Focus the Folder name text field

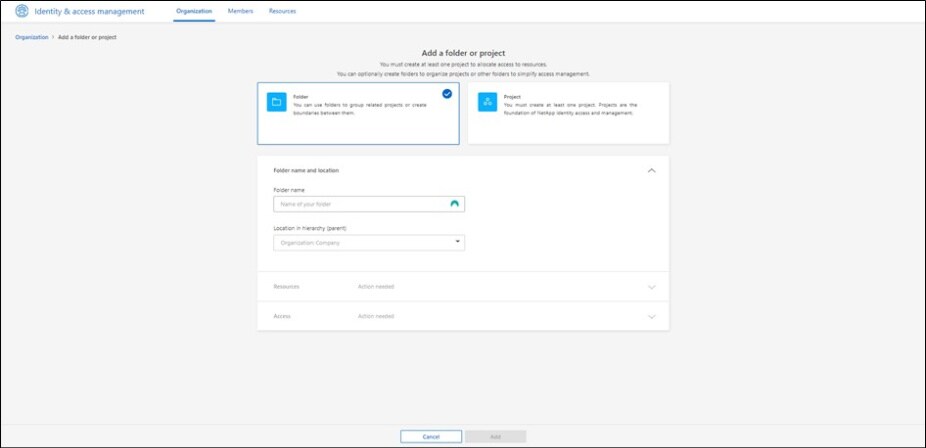360,204
